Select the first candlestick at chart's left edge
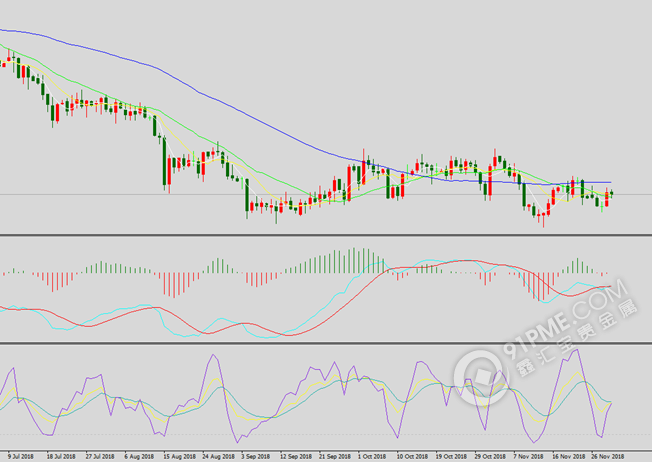 (x=3, y=63)
